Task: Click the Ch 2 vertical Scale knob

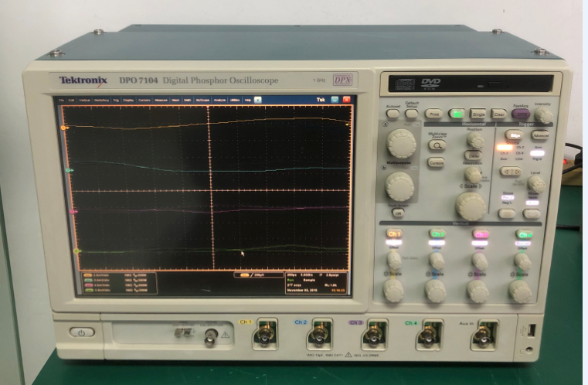Action: 436,291
